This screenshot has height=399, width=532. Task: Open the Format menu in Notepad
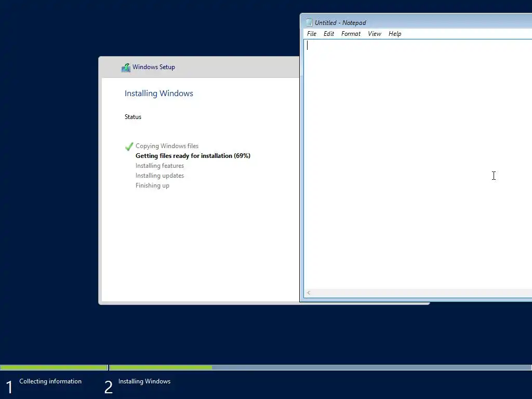point(351,34)
